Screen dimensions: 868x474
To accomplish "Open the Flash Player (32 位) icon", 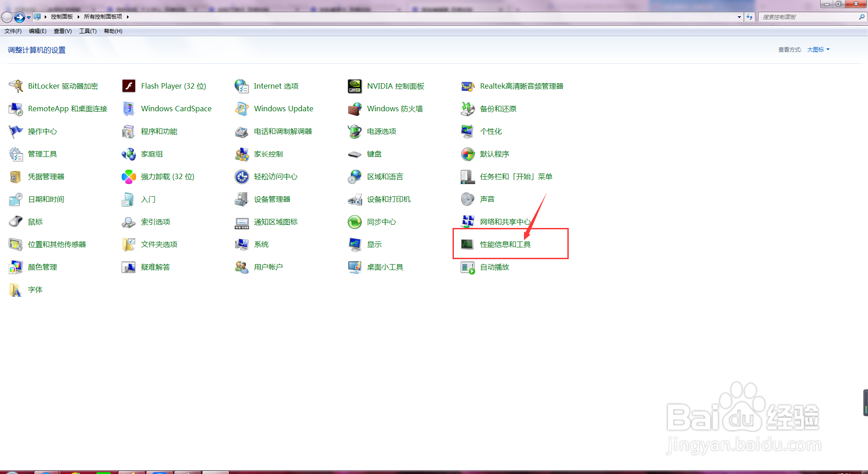I will coord(129,86).
